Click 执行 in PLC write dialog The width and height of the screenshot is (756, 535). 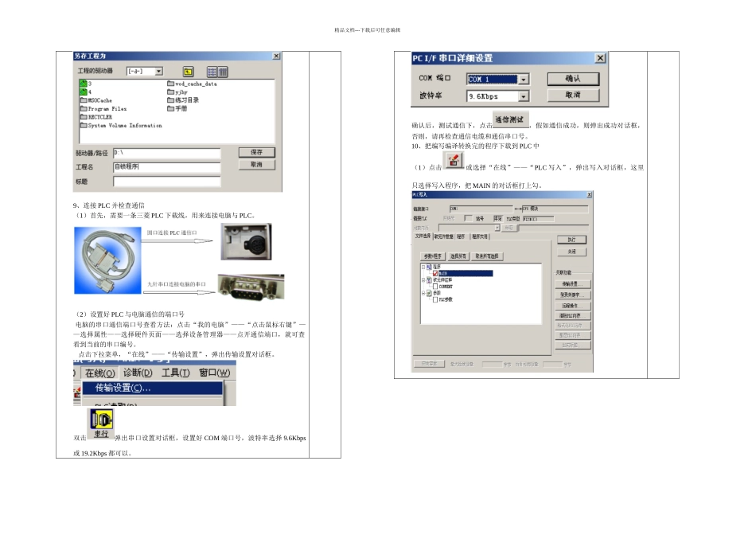pos(572,240)
